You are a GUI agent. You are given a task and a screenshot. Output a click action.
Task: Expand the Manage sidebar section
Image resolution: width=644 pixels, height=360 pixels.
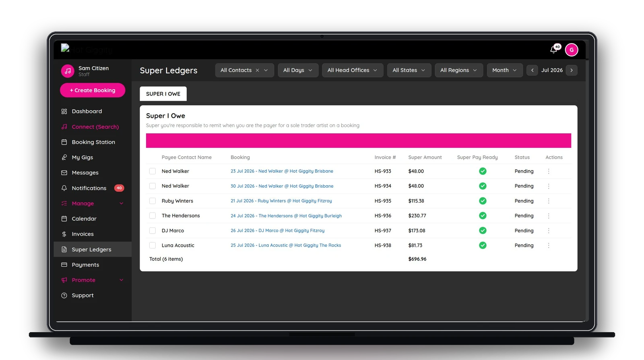tap(93, 203)
